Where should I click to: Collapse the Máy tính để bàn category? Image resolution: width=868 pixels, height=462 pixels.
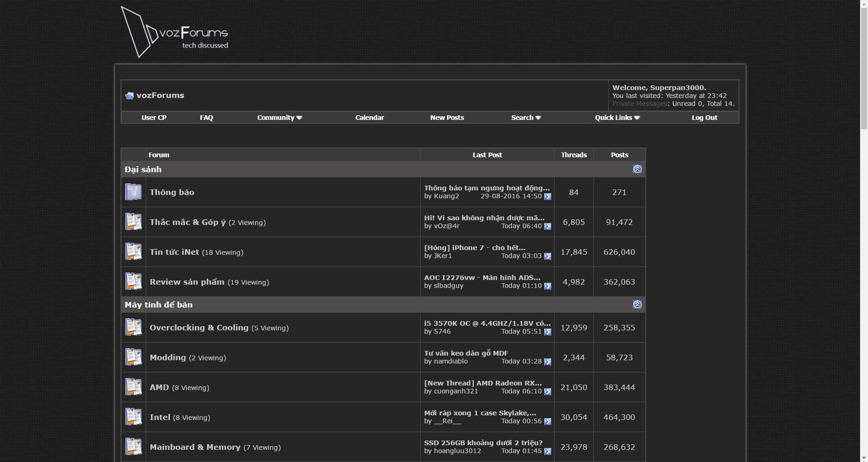pyautogui.click(x=637, y=305)
